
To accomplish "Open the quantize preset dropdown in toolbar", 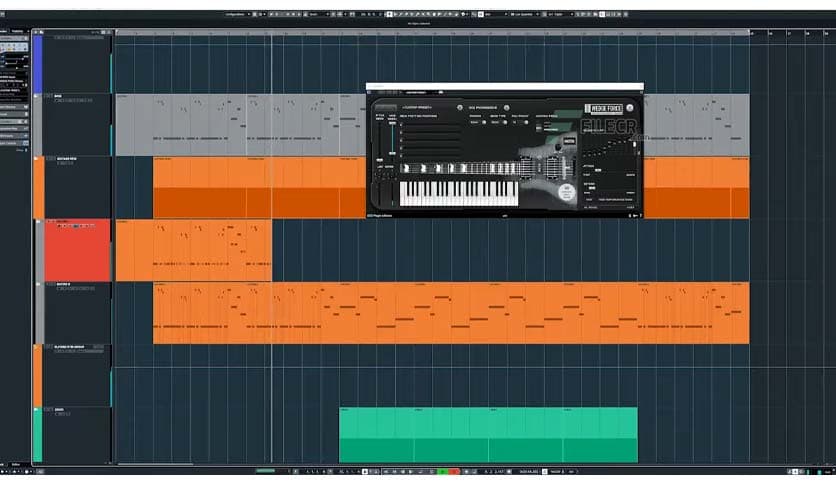I will [x=554, y=14].
